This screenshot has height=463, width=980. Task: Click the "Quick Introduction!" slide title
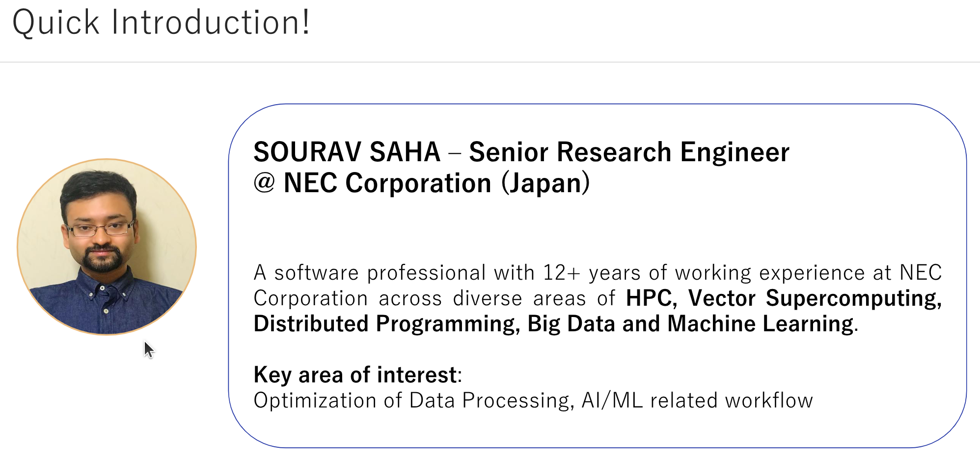tap(161, 23)
